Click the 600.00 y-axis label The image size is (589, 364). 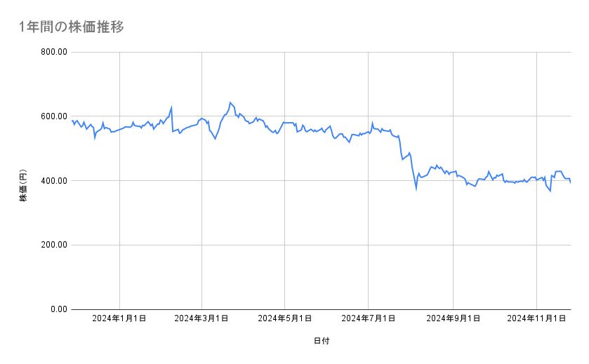click(x=53, y=116)
